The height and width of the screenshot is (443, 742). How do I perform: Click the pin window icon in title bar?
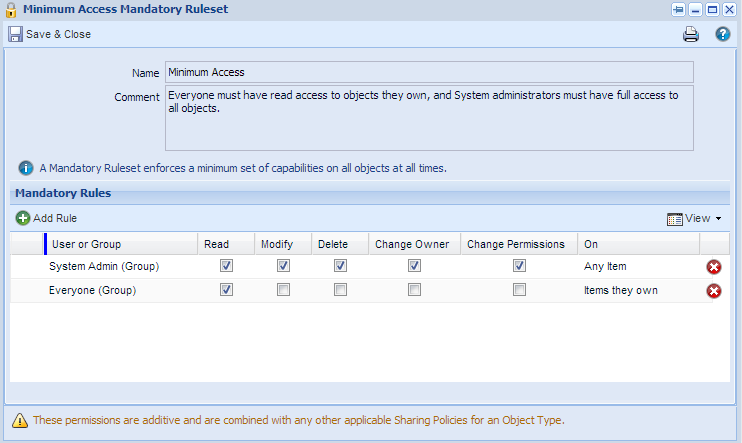point(678,9)
